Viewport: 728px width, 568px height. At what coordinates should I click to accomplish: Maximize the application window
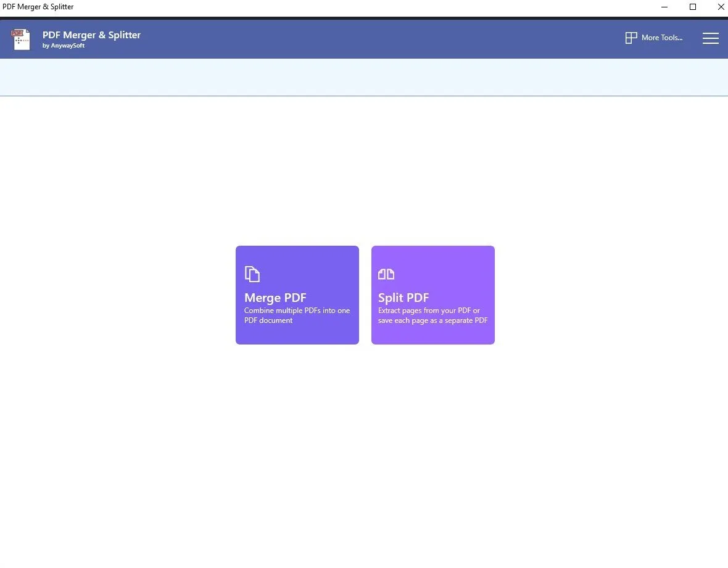[x=693, y=7]
